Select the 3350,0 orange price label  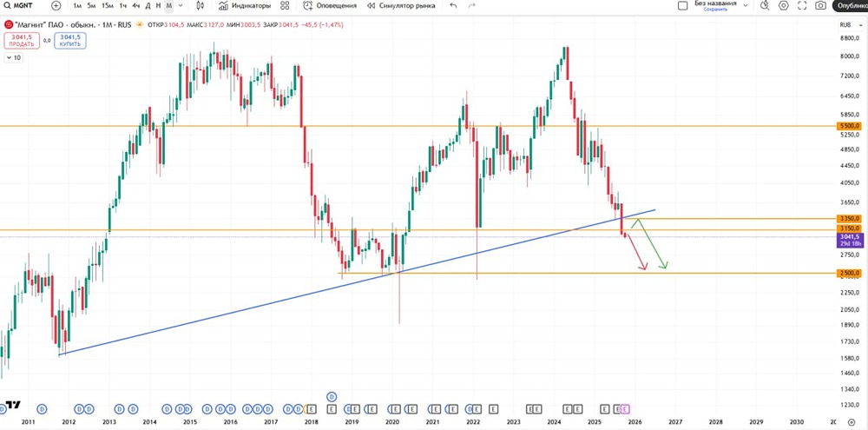click(851, 218)
